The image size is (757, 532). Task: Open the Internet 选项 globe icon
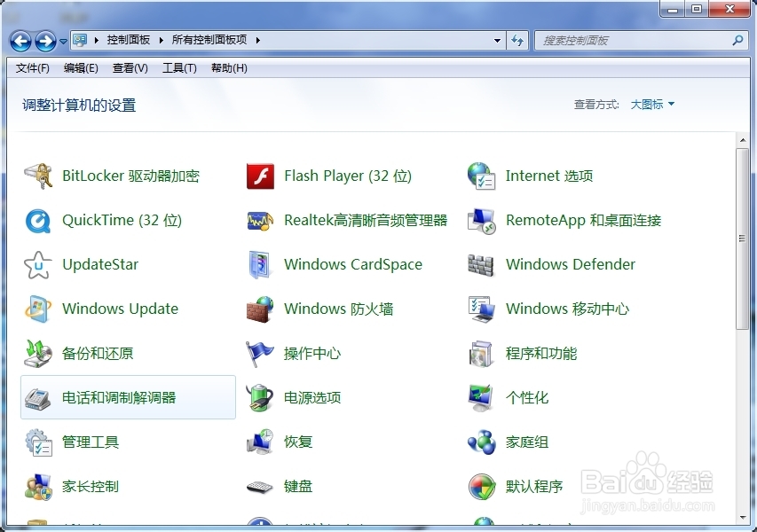pyautogui.click(x=481, y=176)
